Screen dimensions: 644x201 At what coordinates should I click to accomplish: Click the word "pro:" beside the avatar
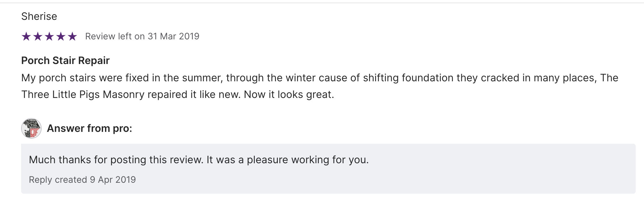coord(123,128)
